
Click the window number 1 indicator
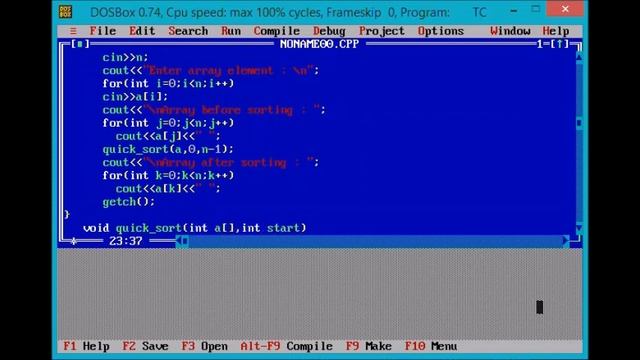[x=540, y=44]
